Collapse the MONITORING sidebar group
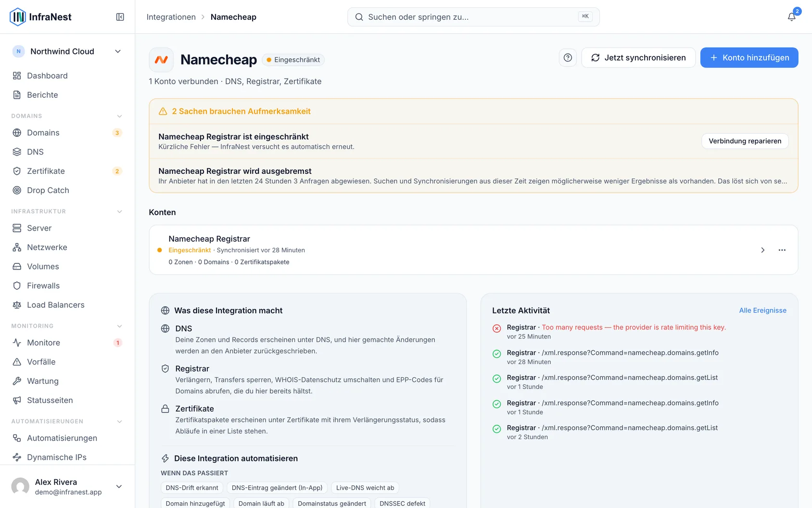 pos(119,326)
